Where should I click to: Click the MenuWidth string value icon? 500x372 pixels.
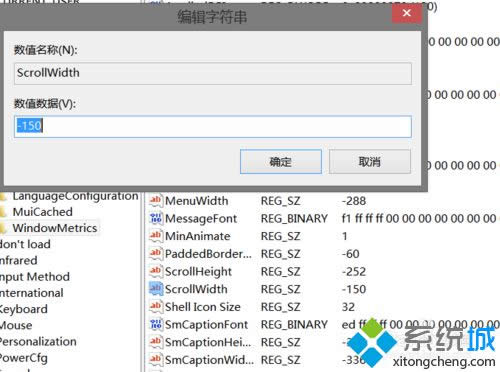[156, 200]
